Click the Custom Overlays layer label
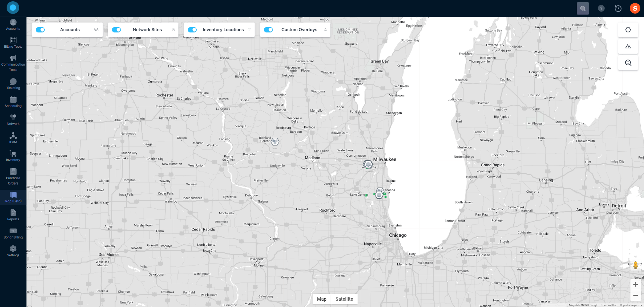 299,30
